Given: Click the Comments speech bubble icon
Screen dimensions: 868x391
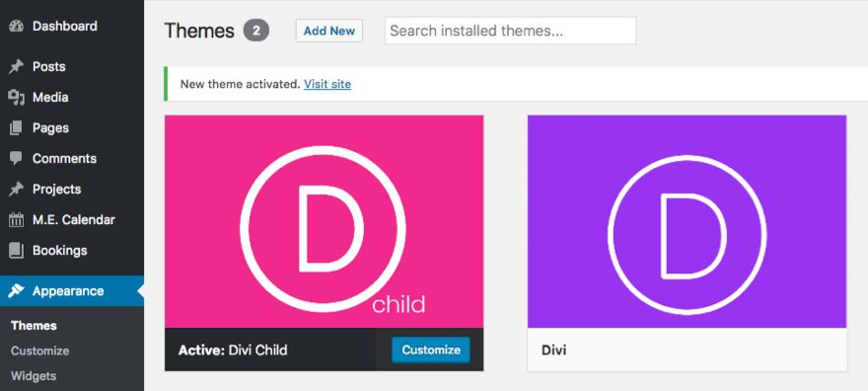Looking at the screenshot, I should click(17, 158).
